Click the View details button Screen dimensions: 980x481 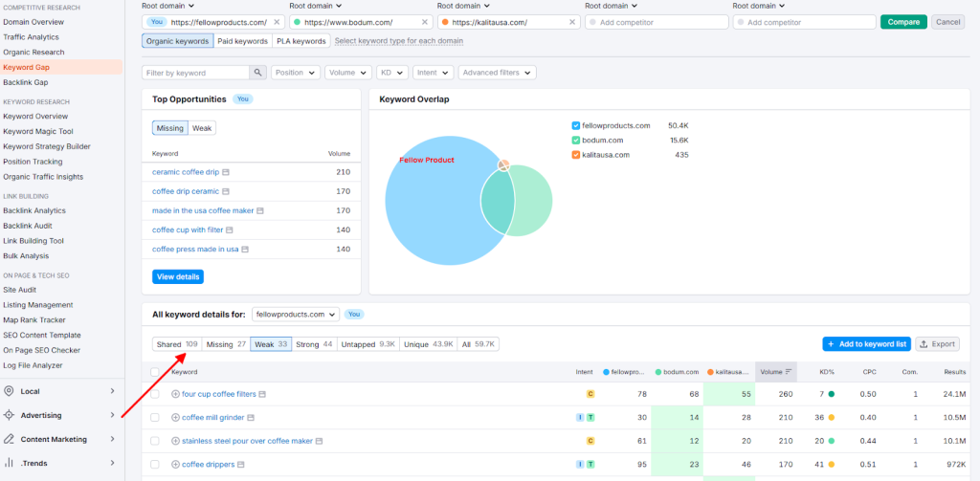tap(177, 276)
